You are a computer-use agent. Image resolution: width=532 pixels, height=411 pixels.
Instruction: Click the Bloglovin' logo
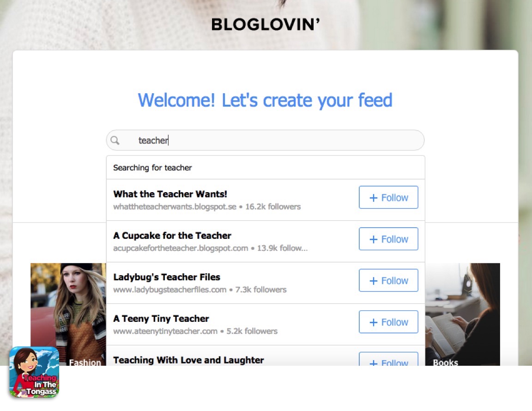point(266,24)
